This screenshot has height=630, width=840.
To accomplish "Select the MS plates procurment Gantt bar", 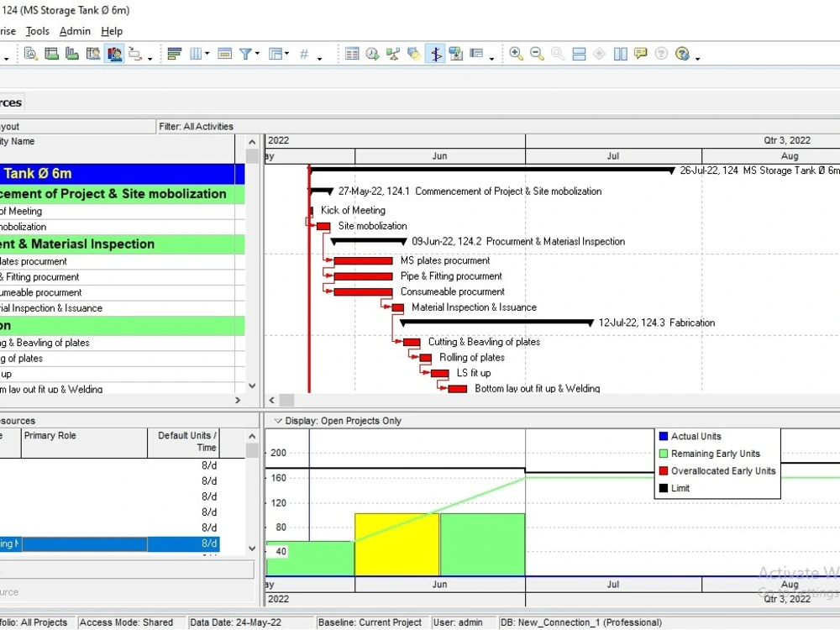I will 363,261.
